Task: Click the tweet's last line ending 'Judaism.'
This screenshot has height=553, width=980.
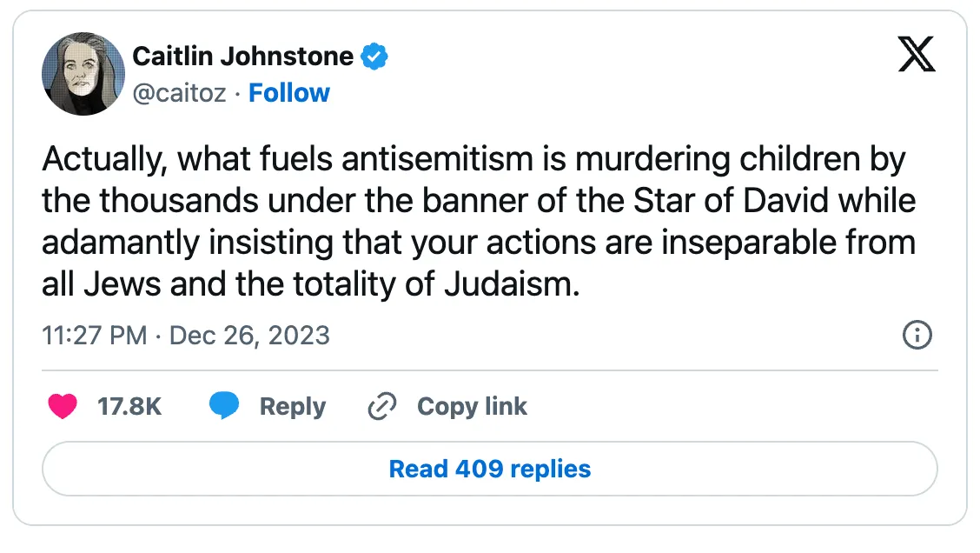Action: (311, 284)
